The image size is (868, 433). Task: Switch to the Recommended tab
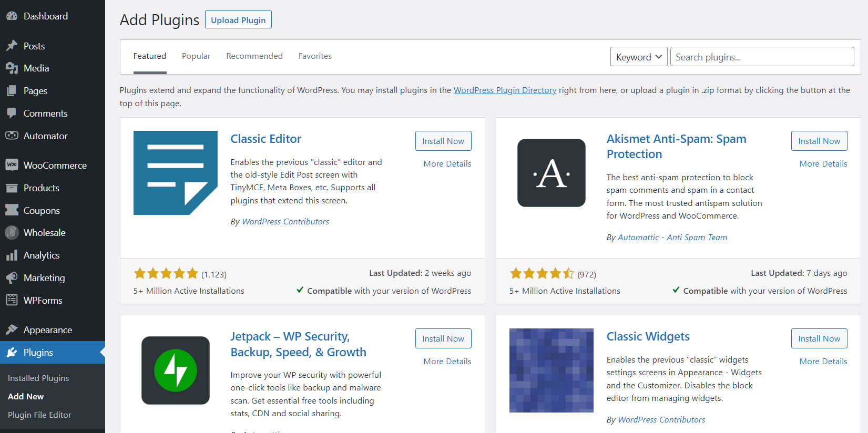254,56
